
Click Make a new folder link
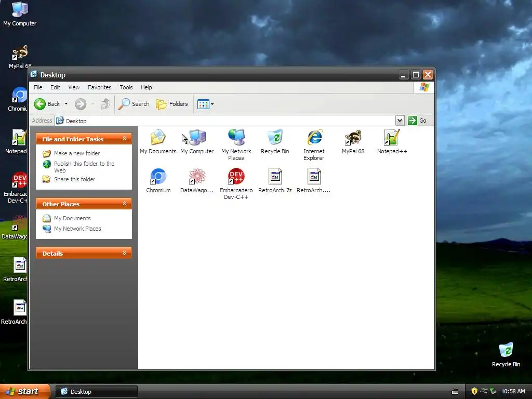pyautogui.click(x=77, y=153)
